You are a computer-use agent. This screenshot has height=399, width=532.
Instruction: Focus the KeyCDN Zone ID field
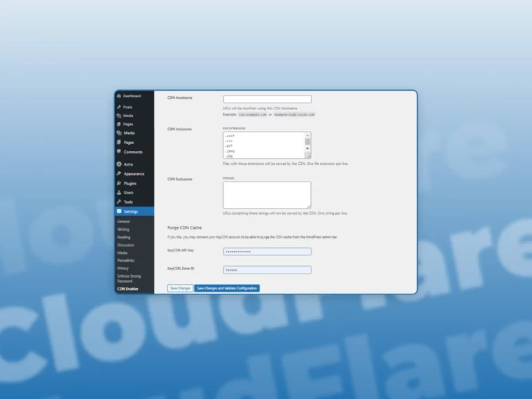267,269
